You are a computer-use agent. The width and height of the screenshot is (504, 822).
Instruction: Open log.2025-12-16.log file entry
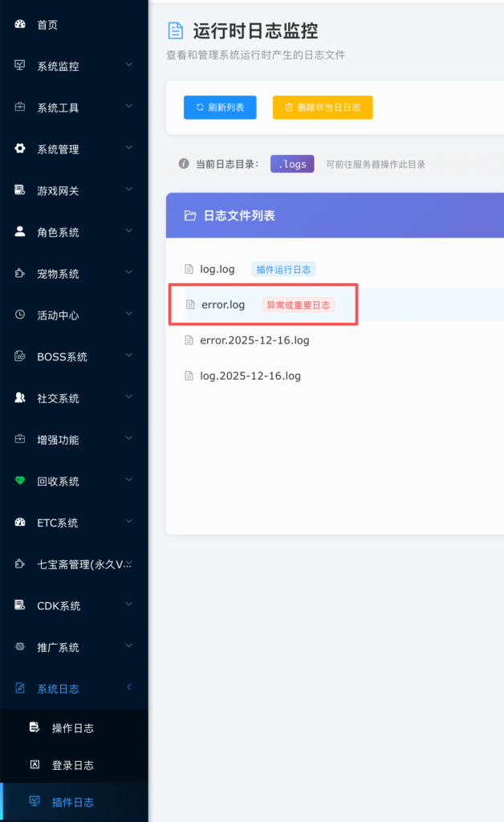click(250, 376)
